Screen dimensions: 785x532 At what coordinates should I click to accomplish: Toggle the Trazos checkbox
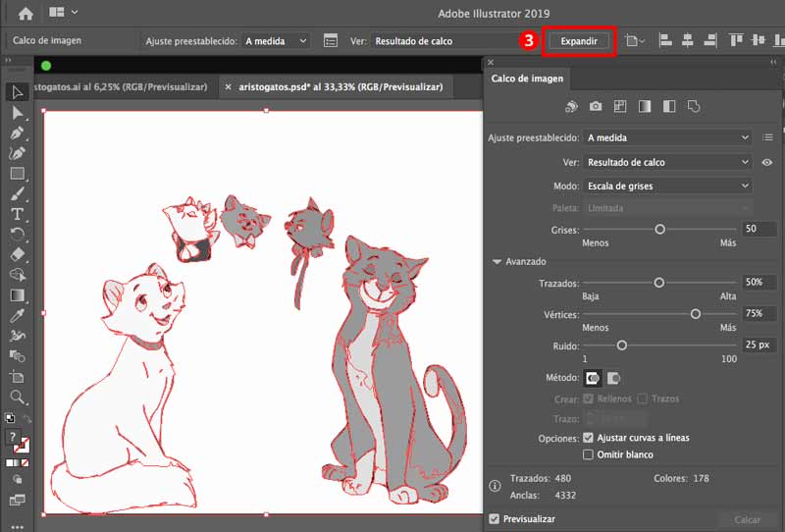click(643, 399)
